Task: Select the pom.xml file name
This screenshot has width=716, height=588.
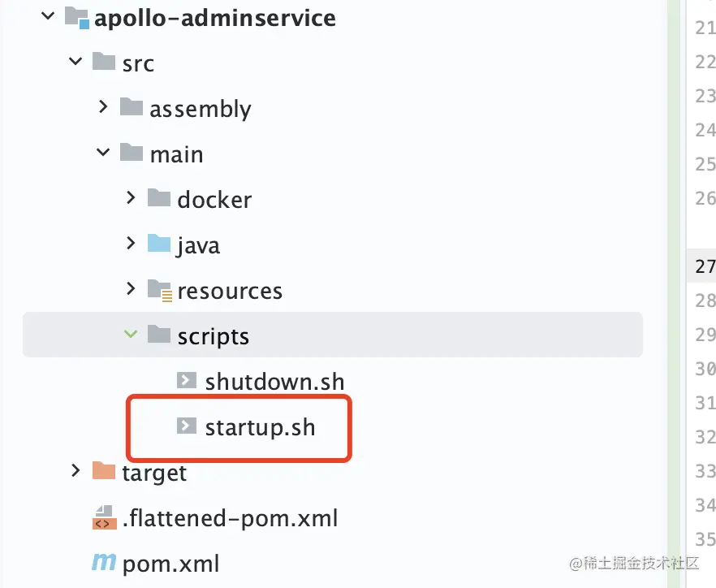Action: pyautogui.click(x=170, y=564)
